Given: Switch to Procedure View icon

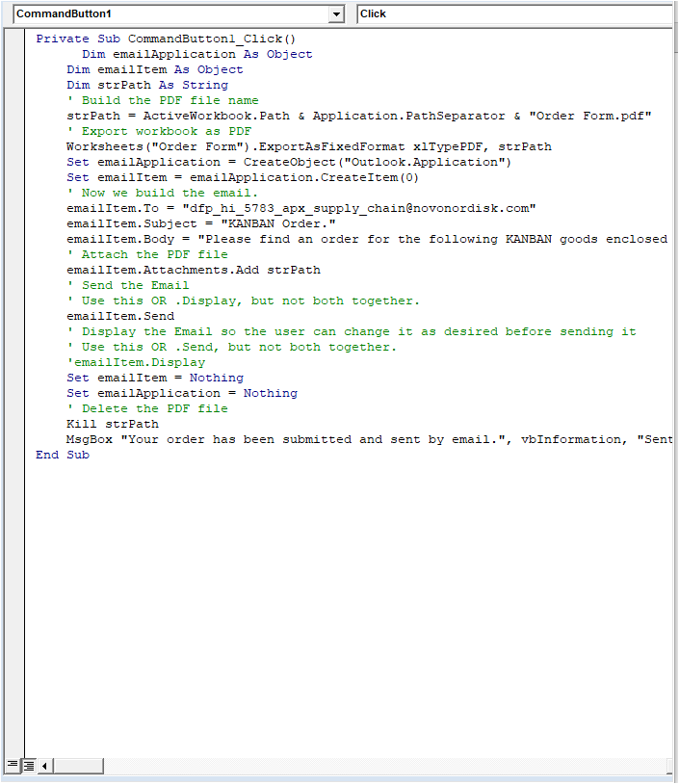Looking at the screenshot, I should (13, 765).
